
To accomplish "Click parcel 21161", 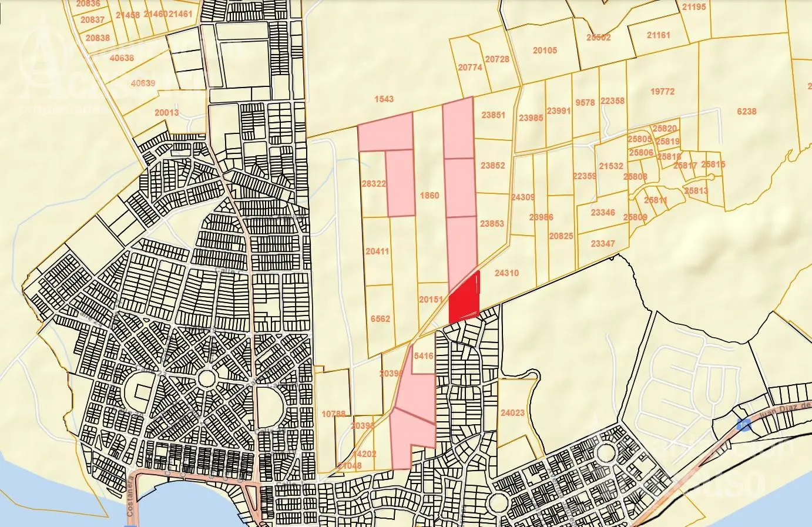I will [658, 35].
